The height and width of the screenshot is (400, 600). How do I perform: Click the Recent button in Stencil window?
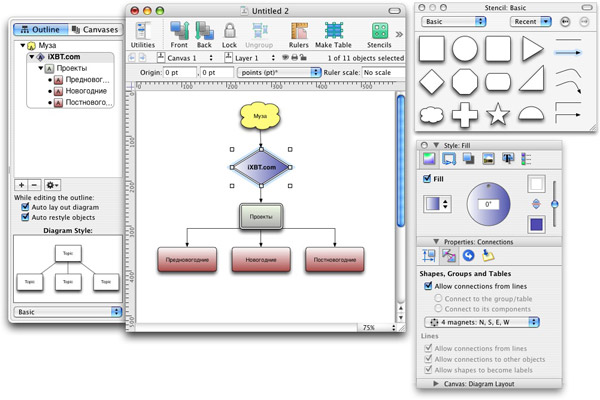click(x=530, y=21)
